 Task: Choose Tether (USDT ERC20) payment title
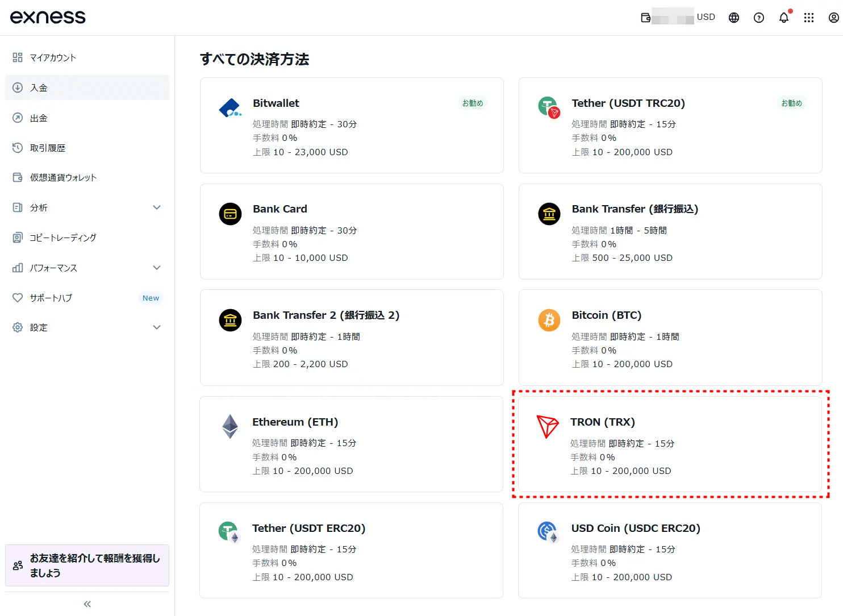pyautogui.click(x=309, y=528)
